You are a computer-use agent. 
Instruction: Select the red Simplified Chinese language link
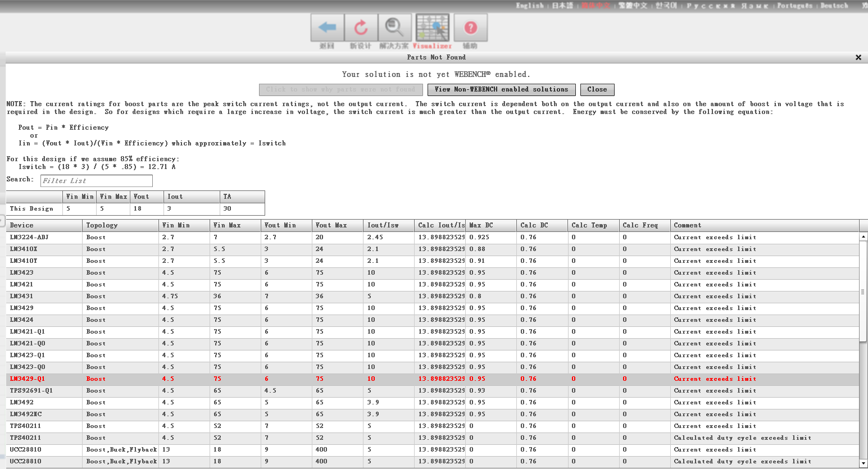point(596,6)
